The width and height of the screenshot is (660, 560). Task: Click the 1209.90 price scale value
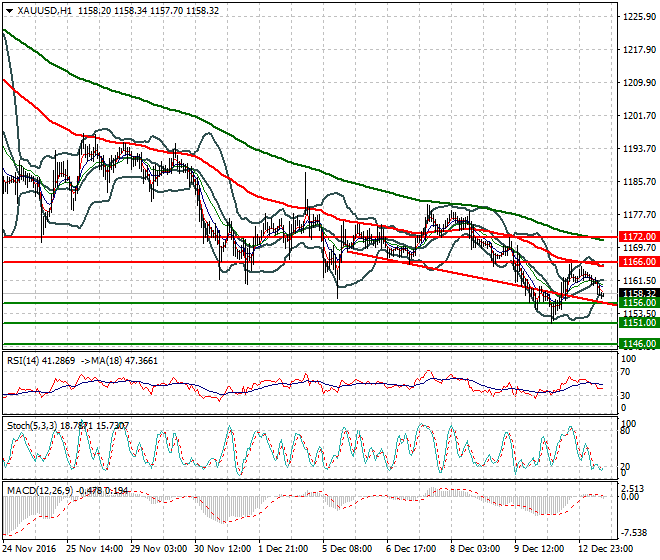[639, 82]
